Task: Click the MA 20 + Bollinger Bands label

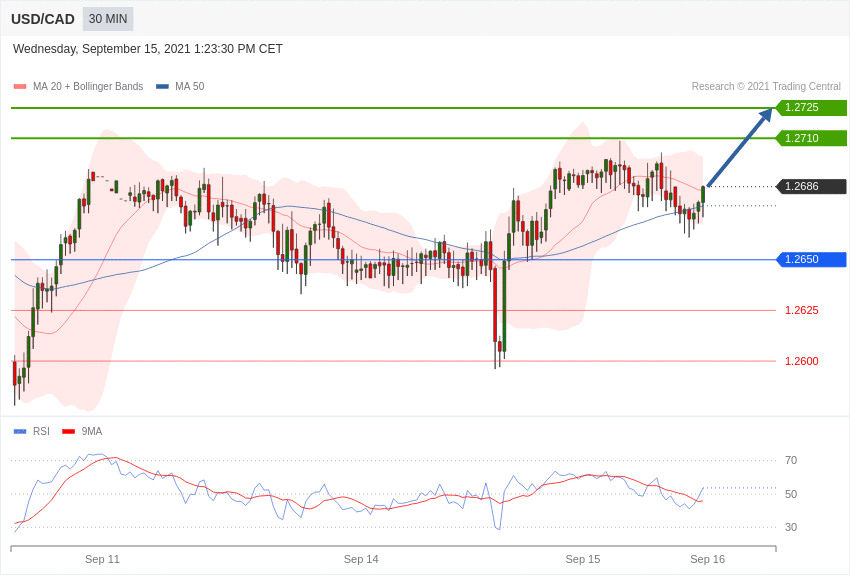Action: click(x=88, y=86)
